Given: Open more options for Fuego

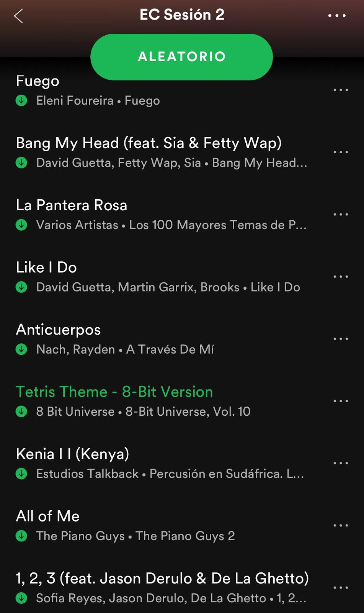Looking at the screenshot, I should click(341, 90).
